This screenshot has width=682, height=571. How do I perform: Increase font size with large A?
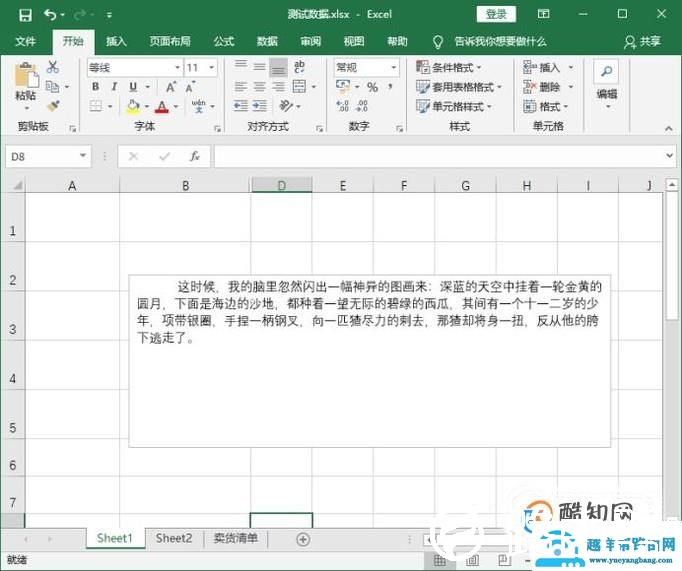pyautogui.click(x=171, y=87)
